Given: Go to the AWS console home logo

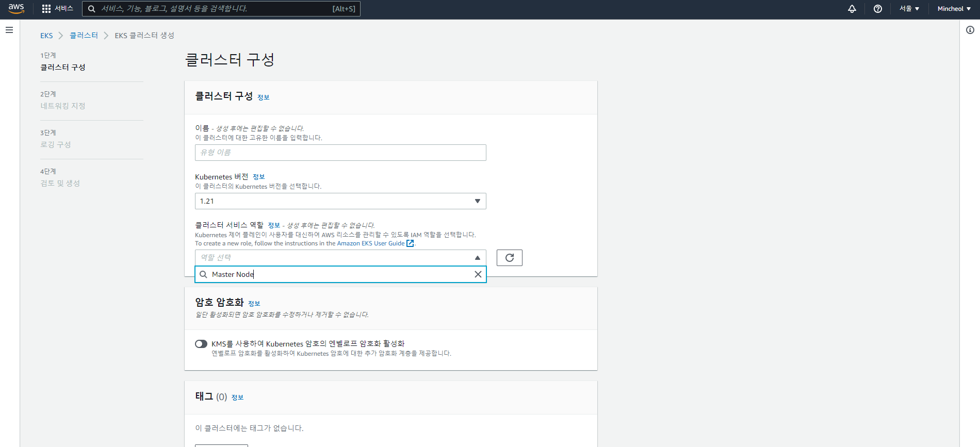Looking at the screenshot, I should tap(17, 9).
